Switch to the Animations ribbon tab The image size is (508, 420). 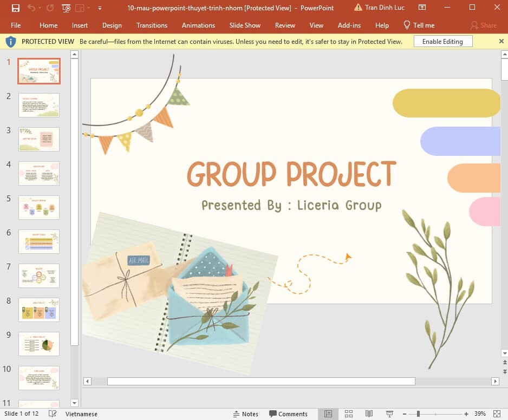coord(198,25)
